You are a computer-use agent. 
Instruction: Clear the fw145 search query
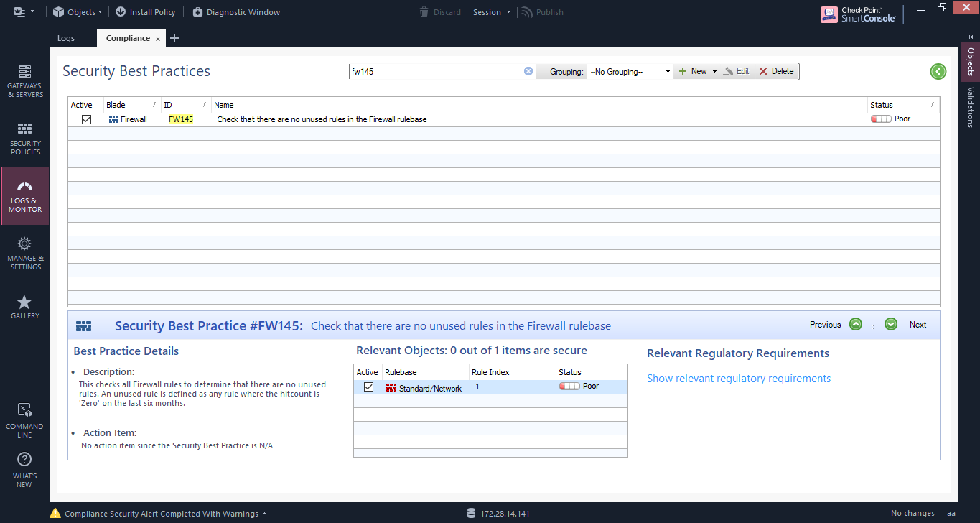[x=528, y=71]
